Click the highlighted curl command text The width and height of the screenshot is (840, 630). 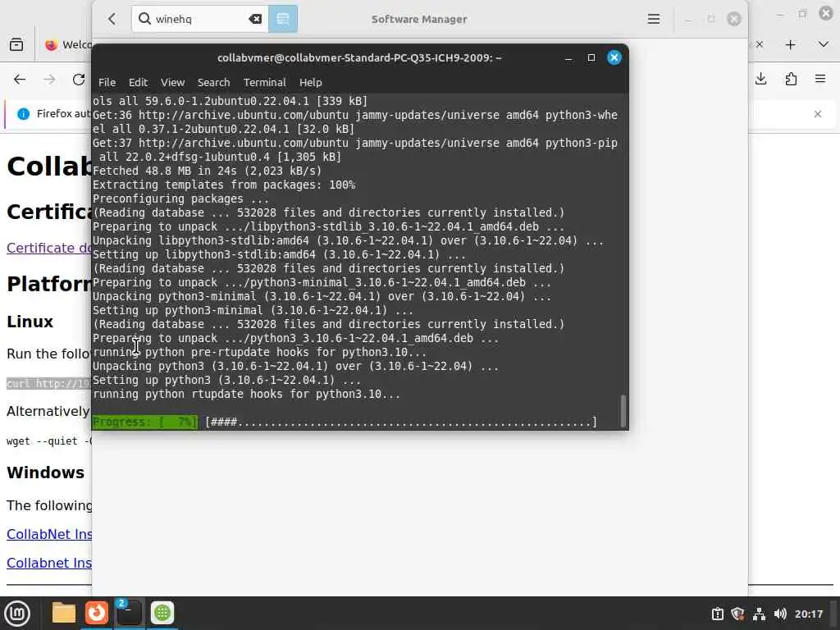[x=48, y=384]
